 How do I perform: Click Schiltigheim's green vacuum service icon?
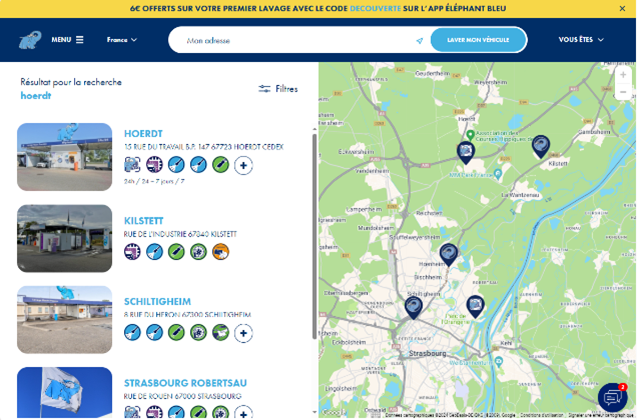176,333
